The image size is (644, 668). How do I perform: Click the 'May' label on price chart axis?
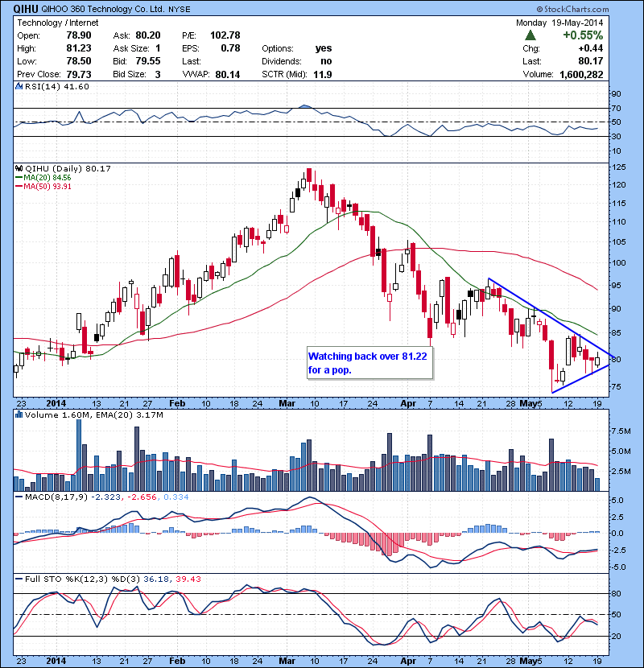pyautogui.click(x=527, y=403)
